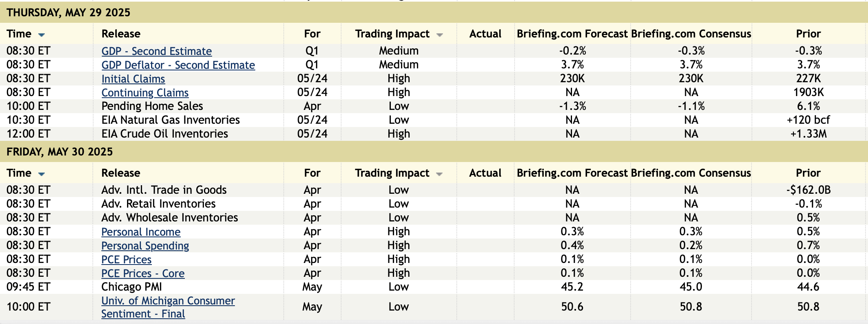Screen dimensions: 868x324
Task: Click the PCE Prices link
Action: [126, 260]
